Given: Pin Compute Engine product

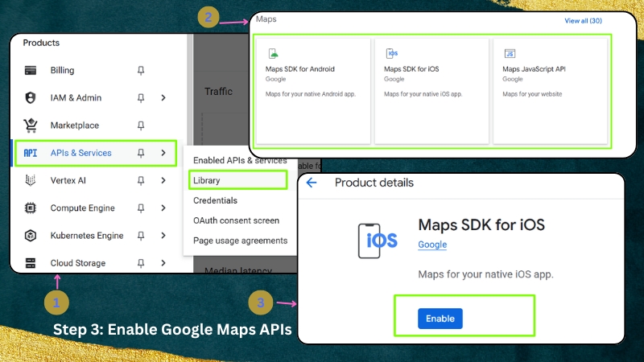Looking at the screenshot, I should pos(141,208).
